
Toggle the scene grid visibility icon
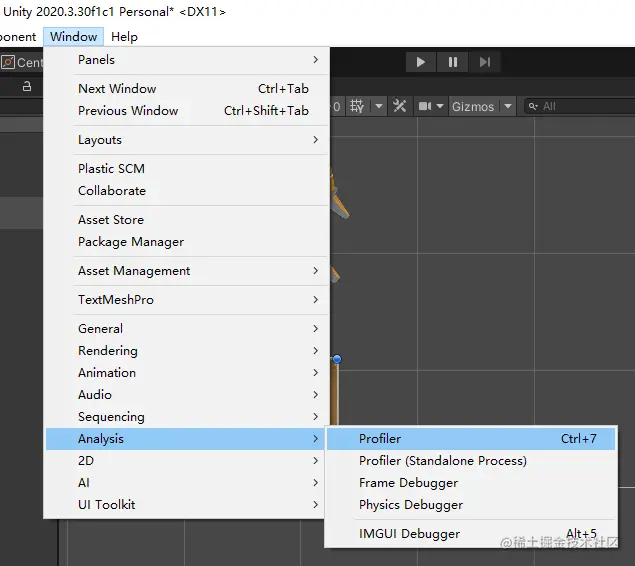[357, 106]
